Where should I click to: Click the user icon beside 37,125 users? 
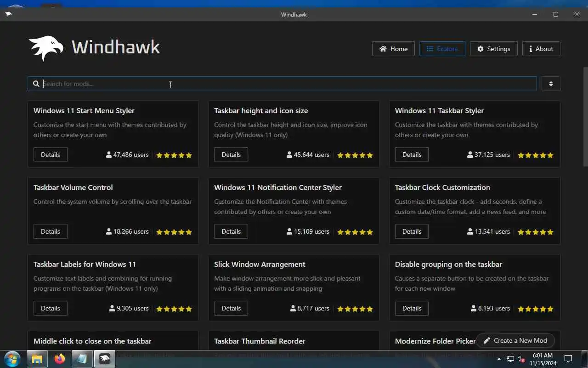click(470, 155)
